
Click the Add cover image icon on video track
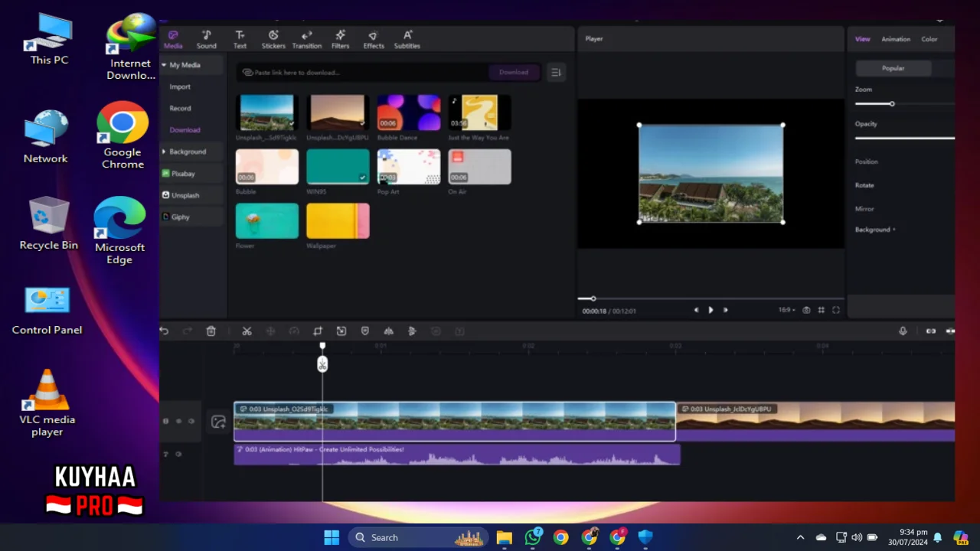coord(218,422)
